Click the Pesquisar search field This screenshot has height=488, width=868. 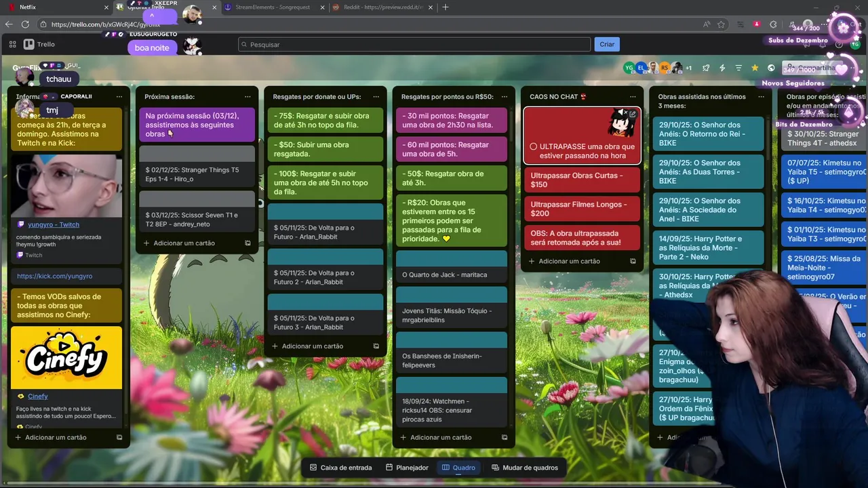click(x=414, y=44)
